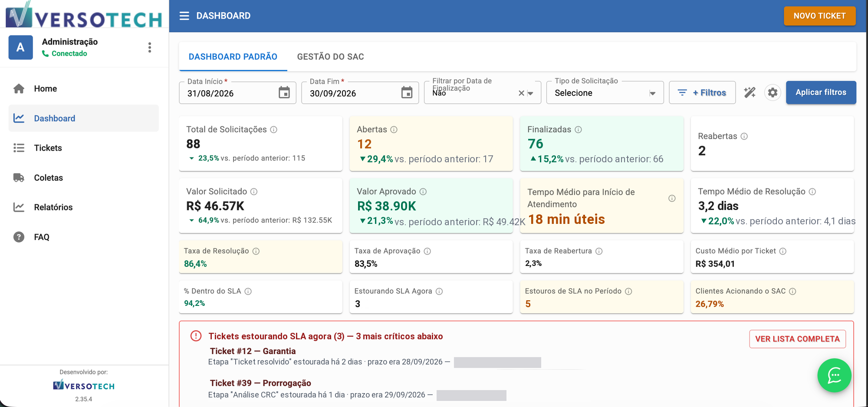The height and width of the screenshot is (407, 868).
Task: Click the Versotech logo in the sidebar footer
Action: 84,385
